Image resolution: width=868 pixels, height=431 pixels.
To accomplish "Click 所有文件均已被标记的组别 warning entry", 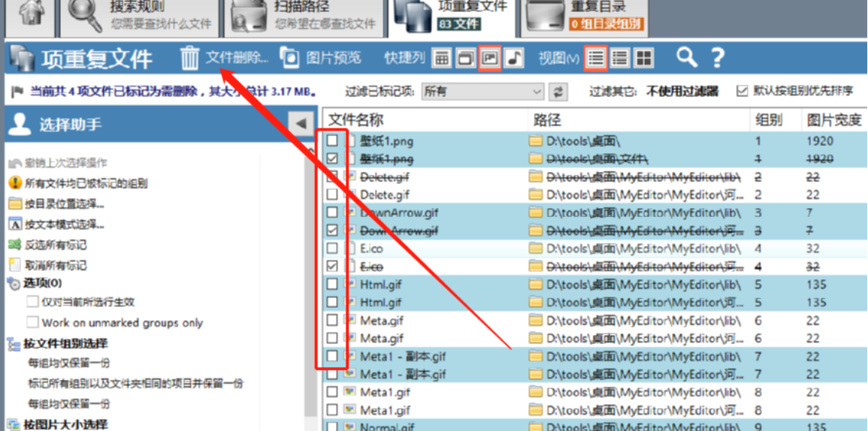I will (79, 184).
